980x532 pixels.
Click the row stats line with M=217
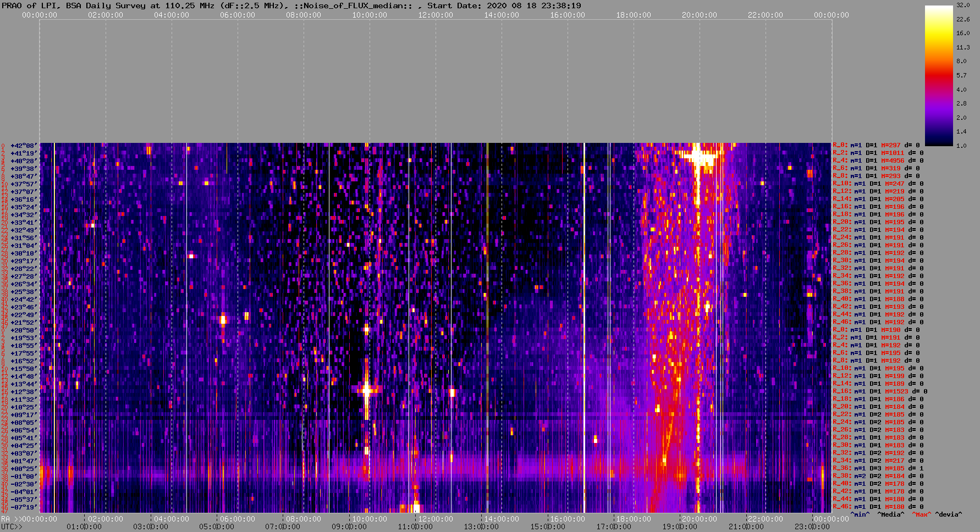coord(878,461)
